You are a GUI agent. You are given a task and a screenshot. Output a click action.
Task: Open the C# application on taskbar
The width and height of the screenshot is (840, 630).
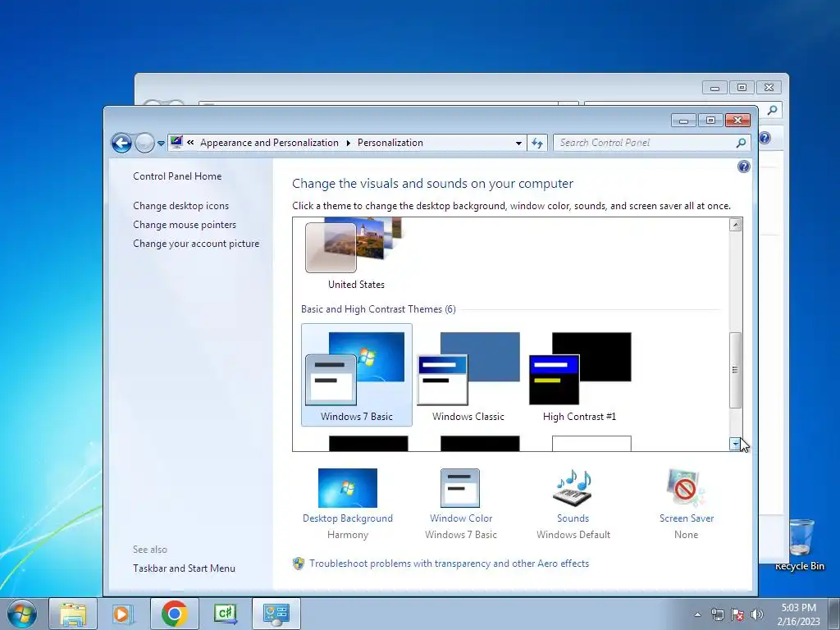225,614
